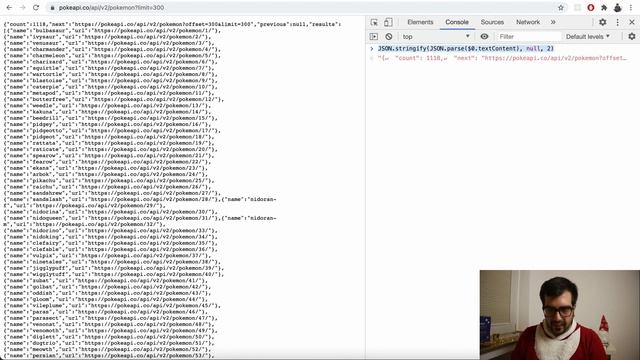Go back to the previous page
The width and height of the screenshot is (640, 360).
point(9,8)
